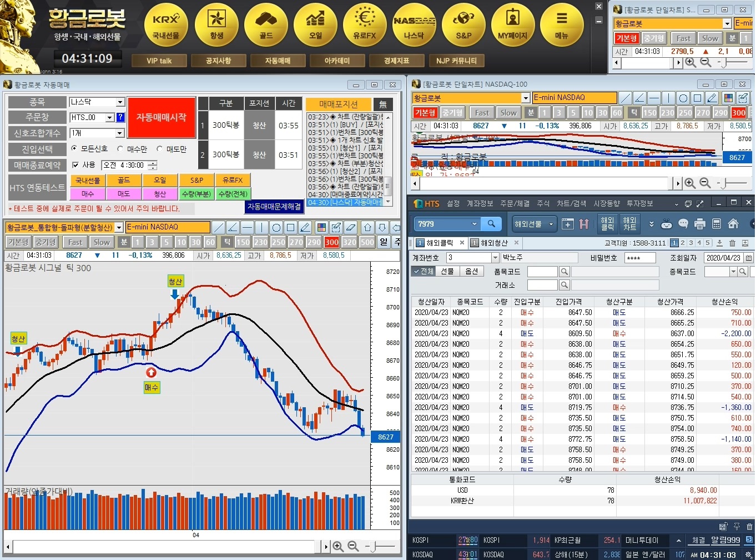Click HTS robot assistant icon
Image resolution: width=756 pixels, height=560 pixels.
point(667,224)
